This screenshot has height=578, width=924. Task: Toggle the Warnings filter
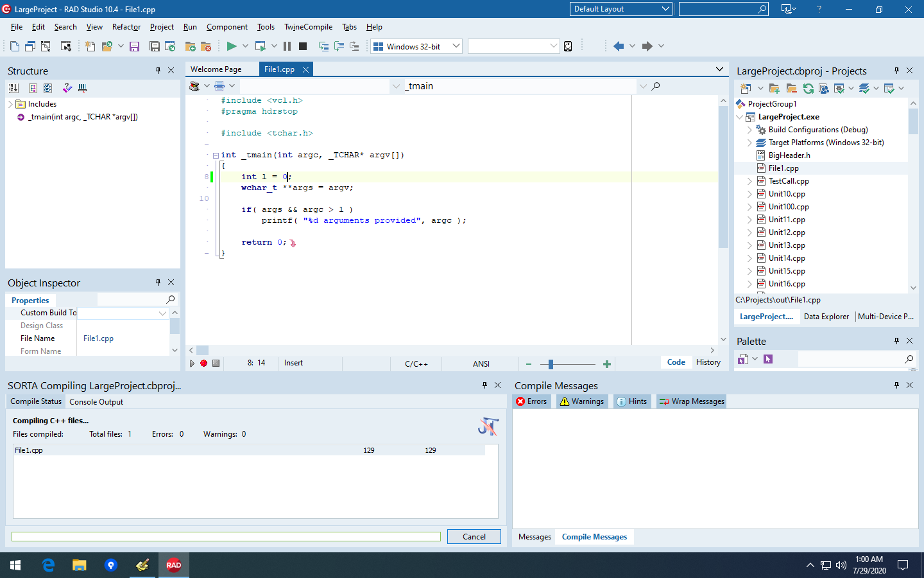point(582,401)
